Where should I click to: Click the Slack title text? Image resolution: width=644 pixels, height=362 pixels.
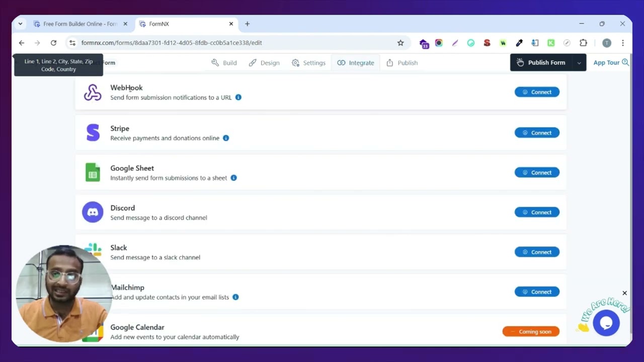(x=119, y=248)
